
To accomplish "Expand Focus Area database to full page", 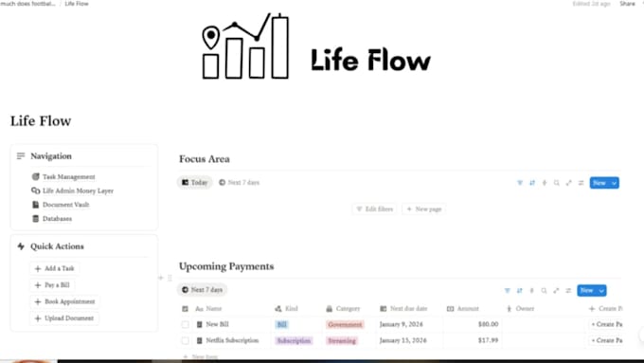I will coord(568,183).
